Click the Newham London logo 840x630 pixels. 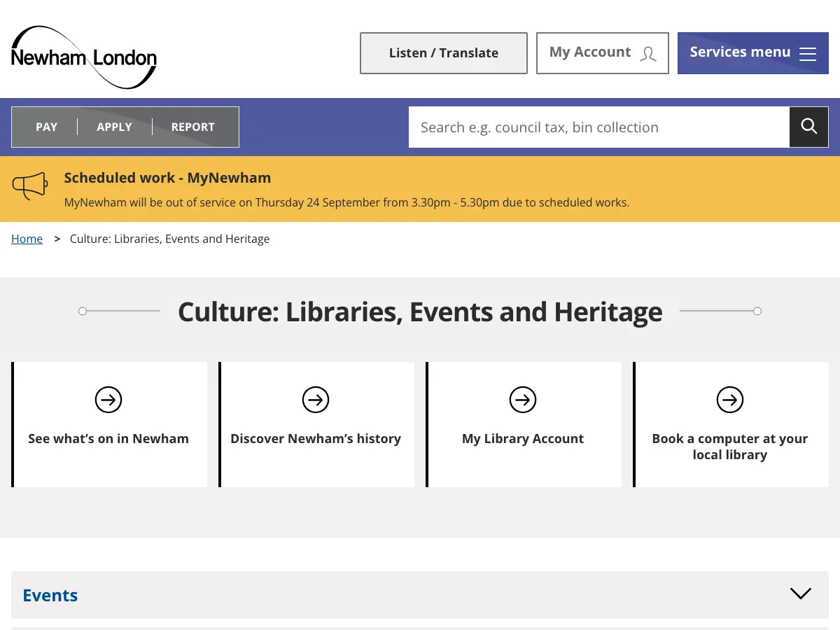(84, 57)
